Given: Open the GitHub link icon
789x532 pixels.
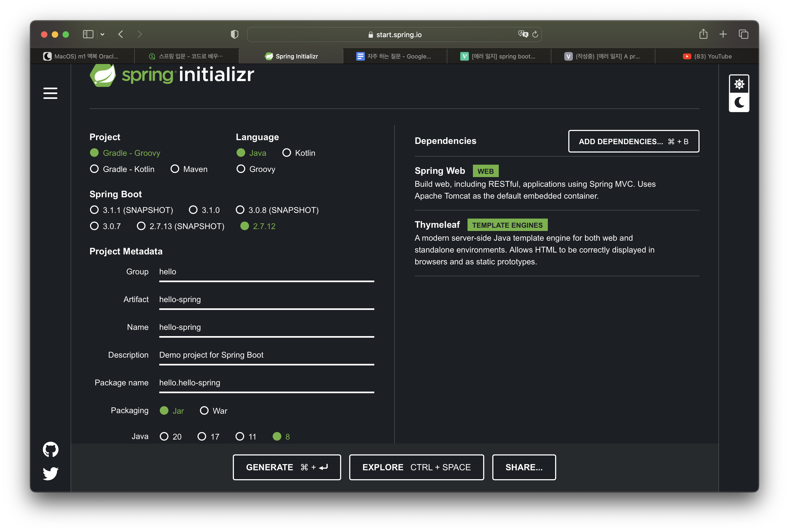Looking at the screenshot, I should point(51,450).
